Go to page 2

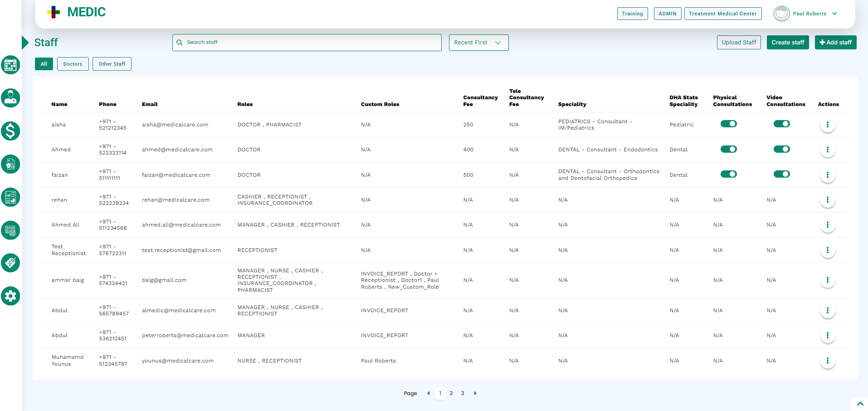coord(451,393)
